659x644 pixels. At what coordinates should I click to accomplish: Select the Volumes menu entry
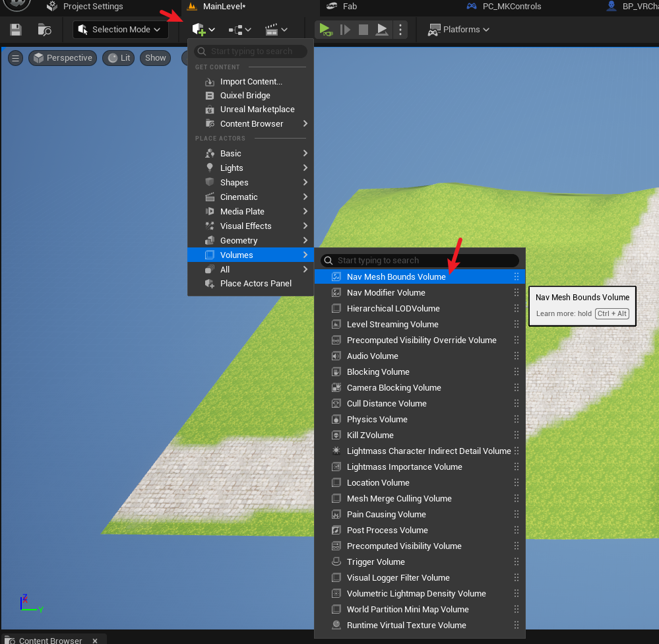[x=251, y=255]
